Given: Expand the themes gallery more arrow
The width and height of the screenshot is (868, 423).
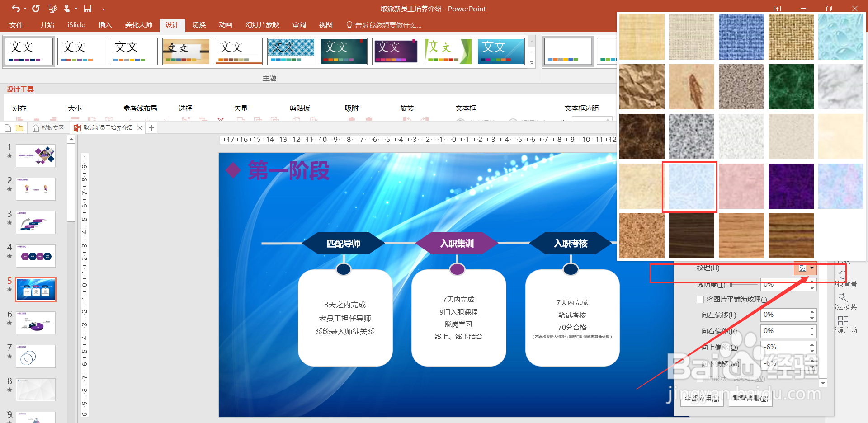Looking at the screenshot, I should (x=532, y=63).
